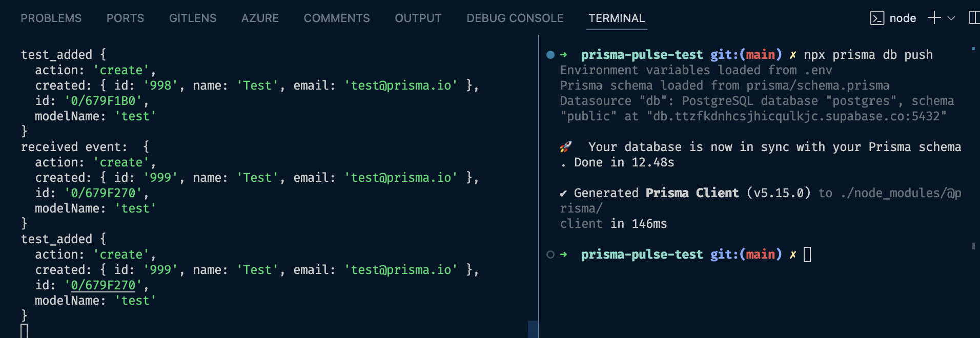Viewport: 980px width, 338px height.
Task: Click the node terminal shell icon
Action: 877,18
